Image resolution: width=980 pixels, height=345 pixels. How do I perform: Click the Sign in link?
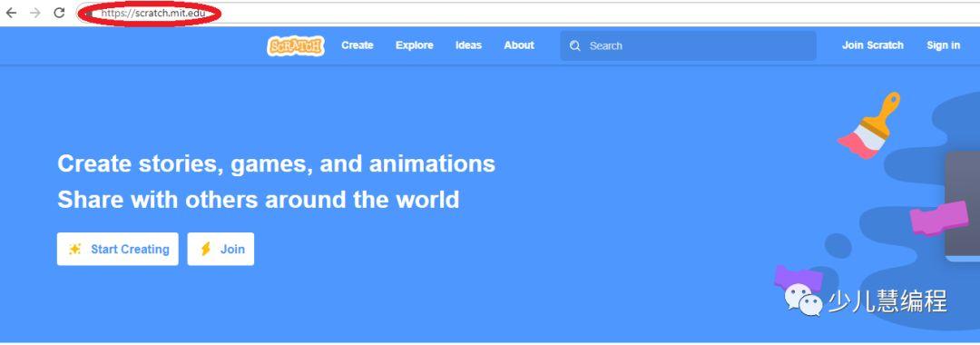[943, 45]
